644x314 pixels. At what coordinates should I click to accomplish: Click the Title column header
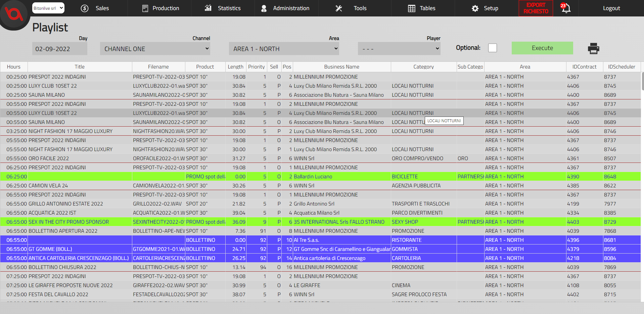click(80, 67)
